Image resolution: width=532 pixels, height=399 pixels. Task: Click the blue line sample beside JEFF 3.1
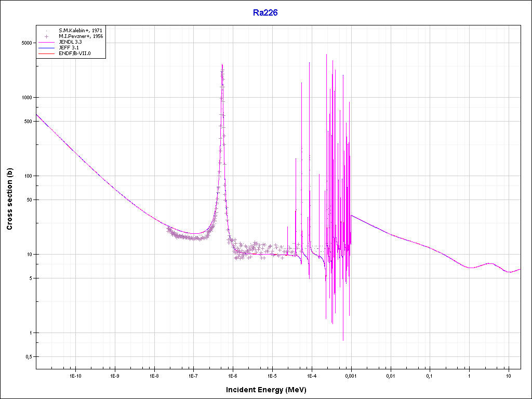pyautogui.click(x=47, y=48)
